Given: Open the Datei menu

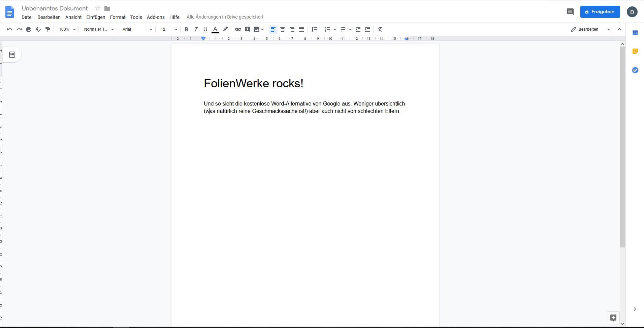Looking at the screenshot, I should coord(27,17).
